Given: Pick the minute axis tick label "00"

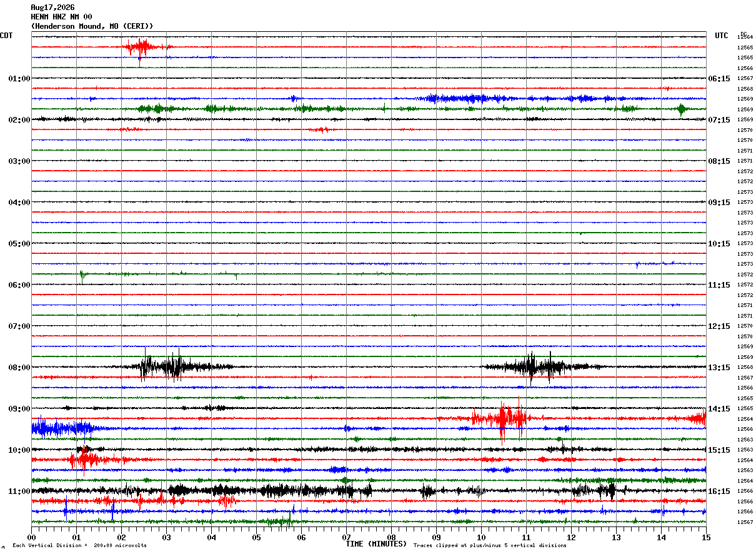Looking at the screenshot, I should coord(31,537).
